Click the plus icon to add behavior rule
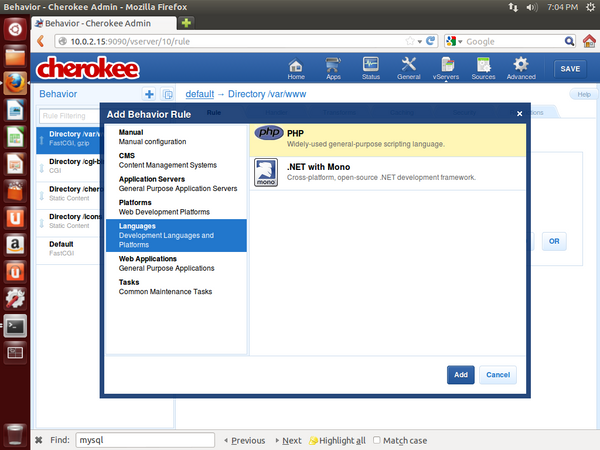Viewport: 600px width, 450px height. pyautogui.click(x=149, y=94)
